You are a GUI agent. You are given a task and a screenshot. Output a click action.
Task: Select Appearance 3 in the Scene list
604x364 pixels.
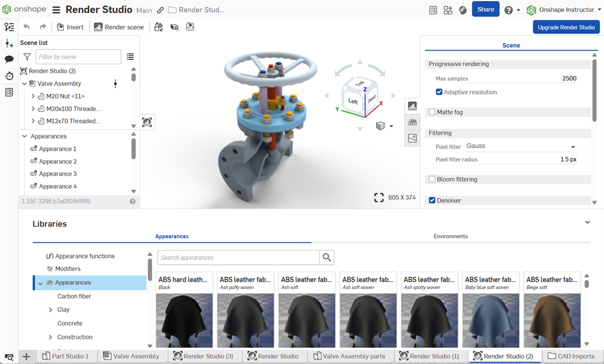point(58,174)
